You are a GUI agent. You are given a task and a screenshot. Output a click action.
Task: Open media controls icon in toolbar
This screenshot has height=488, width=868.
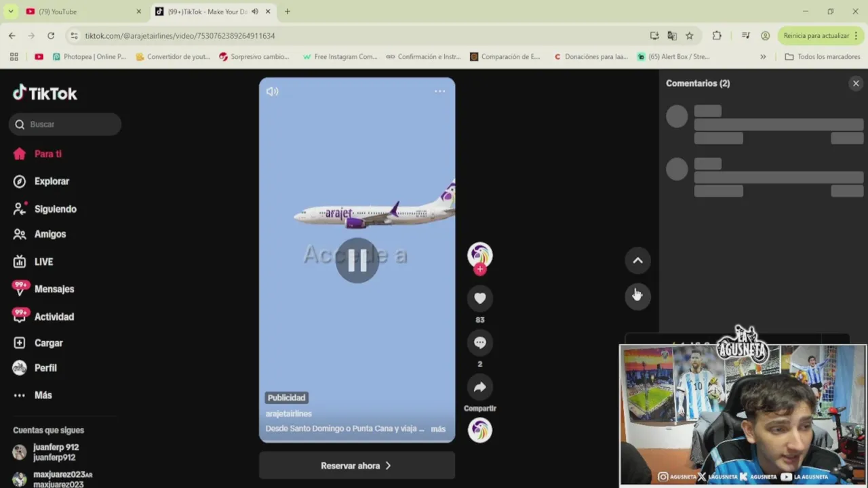[746, 36]
